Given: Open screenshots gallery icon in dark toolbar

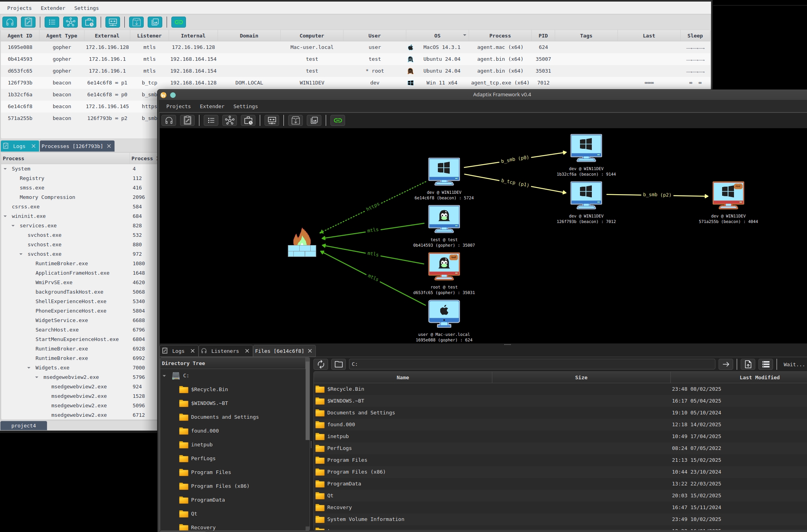Looking at the screenshot, I should (314, 120).
